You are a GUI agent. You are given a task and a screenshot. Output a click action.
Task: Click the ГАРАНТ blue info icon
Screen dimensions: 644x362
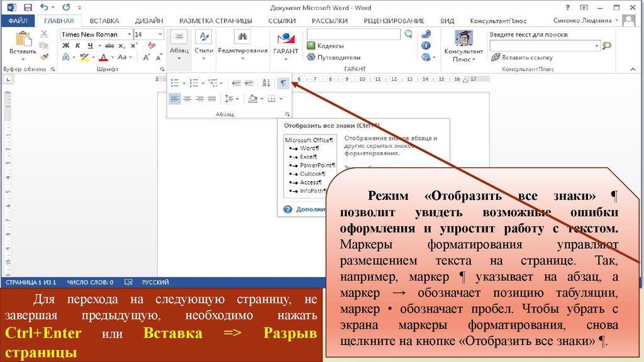pos(426,45)
